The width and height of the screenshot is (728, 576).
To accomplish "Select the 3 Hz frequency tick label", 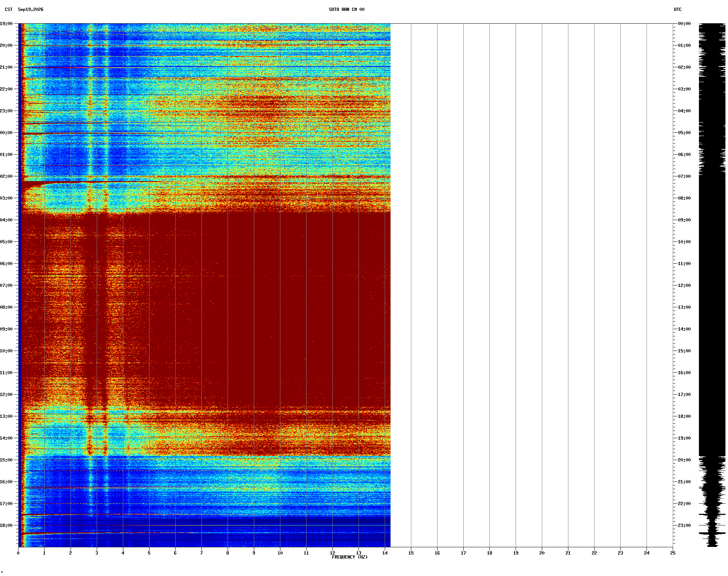I will (x=97, y=553).
